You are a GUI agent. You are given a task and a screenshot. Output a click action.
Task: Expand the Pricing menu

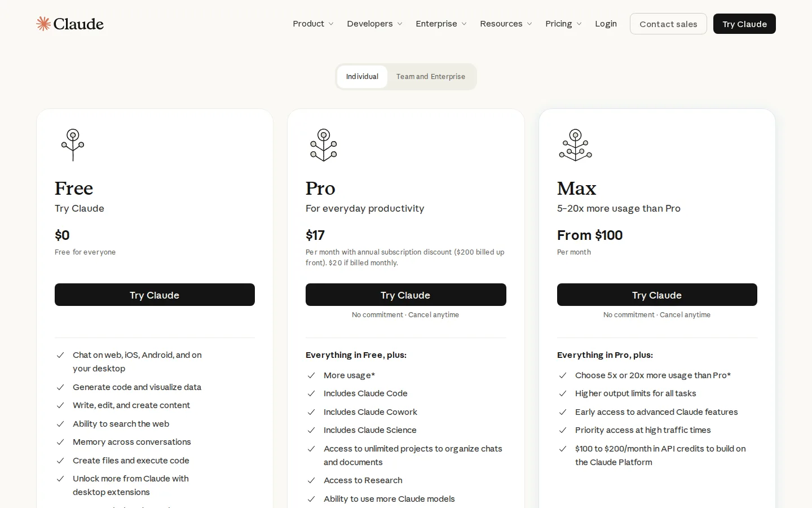tap(563, 24)
